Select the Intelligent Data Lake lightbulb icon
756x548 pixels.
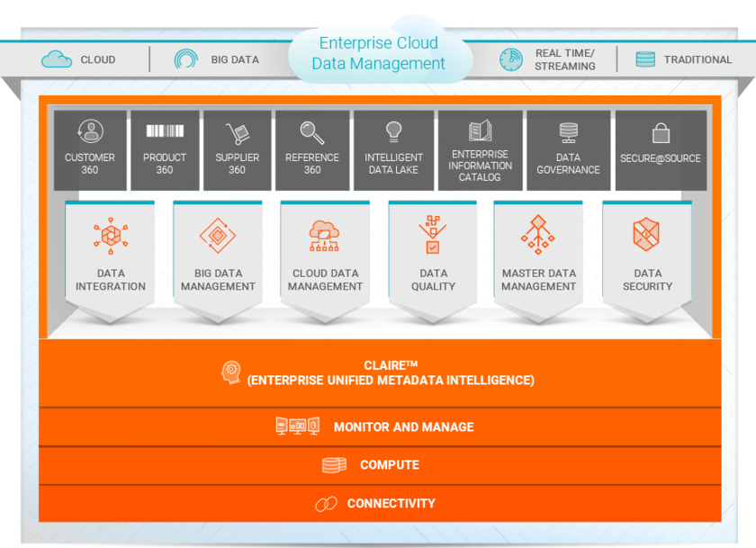393,131
